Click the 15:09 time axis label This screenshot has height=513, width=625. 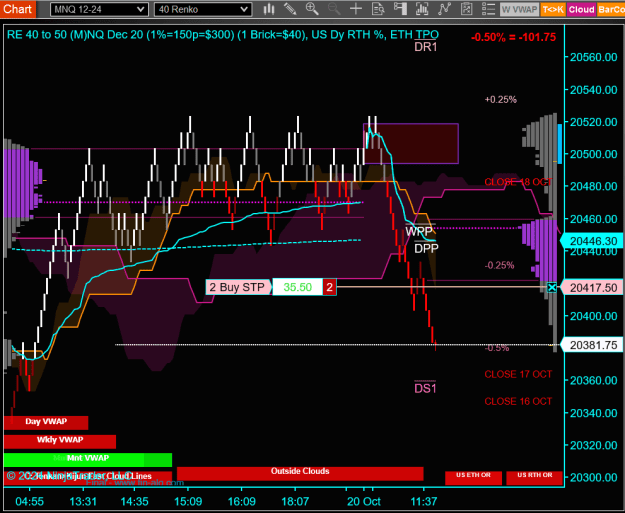[188, 501]
